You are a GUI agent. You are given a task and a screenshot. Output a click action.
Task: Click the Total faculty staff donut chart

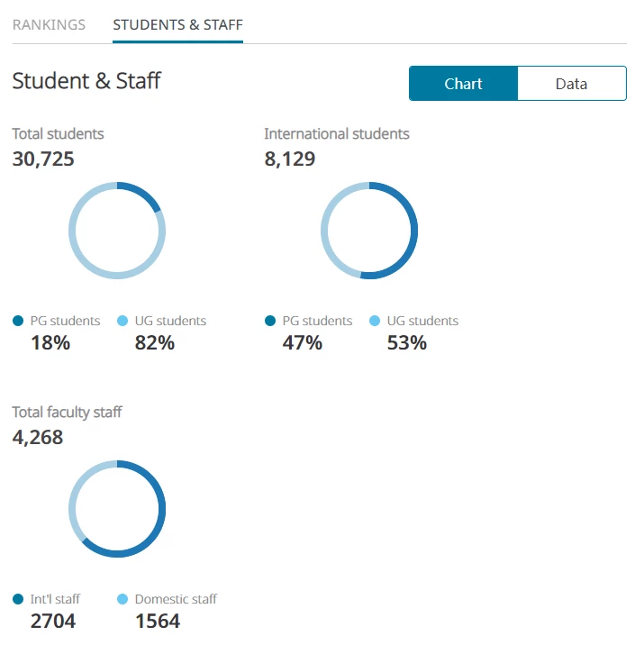point(117,509)
